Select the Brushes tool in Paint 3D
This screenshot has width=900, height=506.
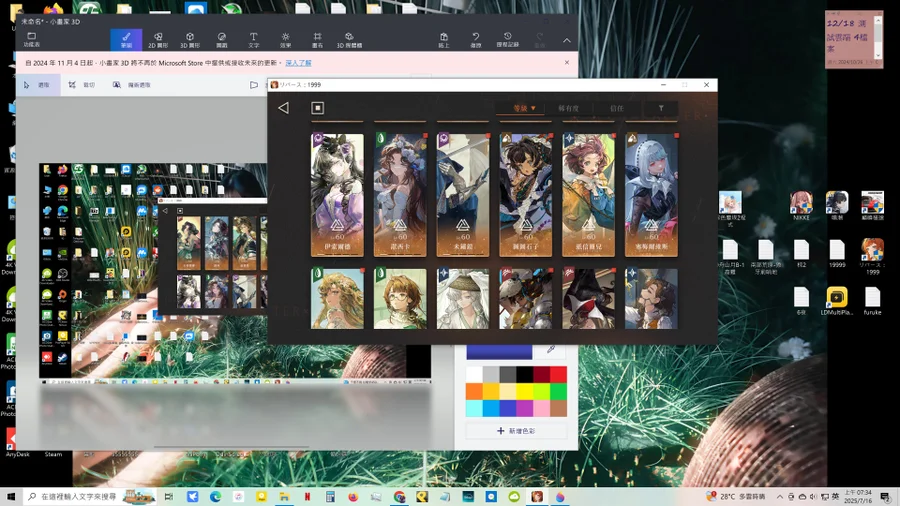point(126,40)
